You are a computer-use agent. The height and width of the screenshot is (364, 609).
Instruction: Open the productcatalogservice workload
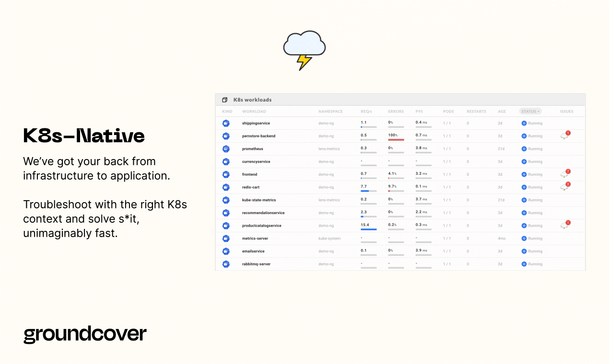point(262,226)
